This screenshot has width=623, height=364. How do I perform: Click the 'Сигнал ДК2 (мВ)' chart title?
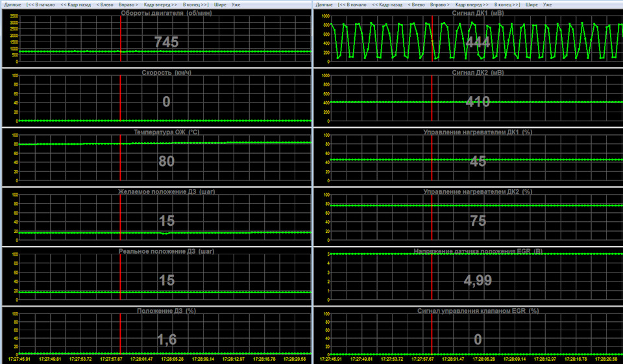click(x=478, y=72)
